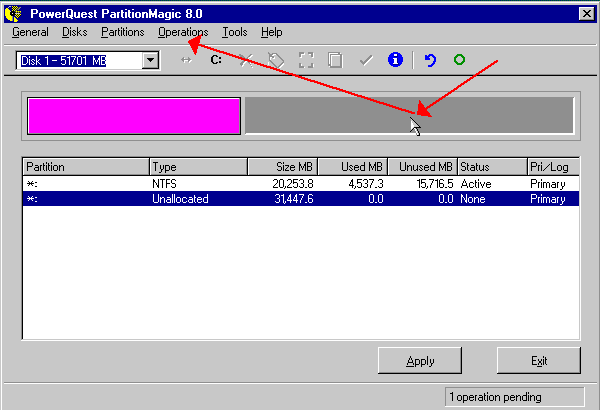Close the PartitionMagic window
This screenshot has width=600, height=410.
(x=587, y=14)
